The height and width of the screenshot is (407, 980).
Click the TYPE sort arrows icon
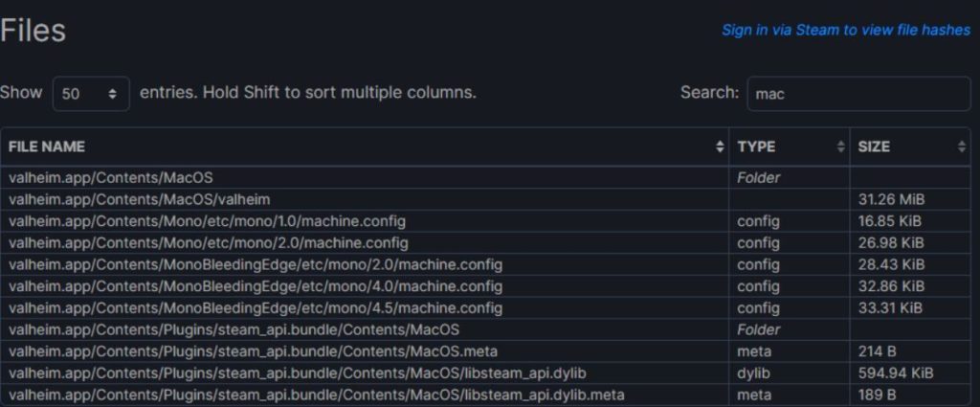(x=840, y=147)
